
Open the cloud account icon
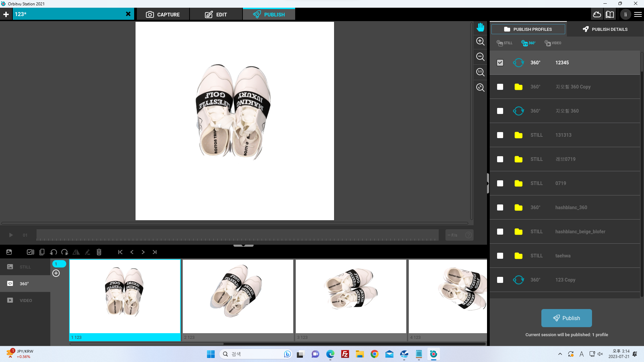pos(597,14)
